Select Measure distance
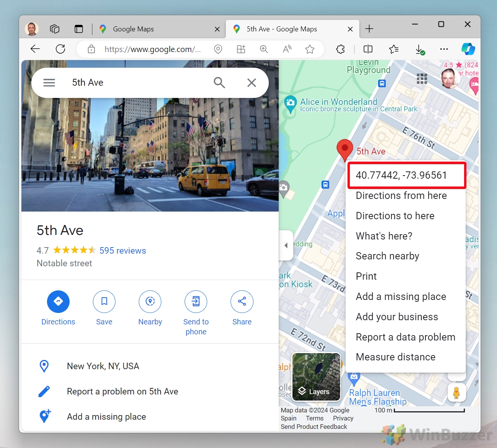Viewport: 497px width, 448px height. point(406,357)
